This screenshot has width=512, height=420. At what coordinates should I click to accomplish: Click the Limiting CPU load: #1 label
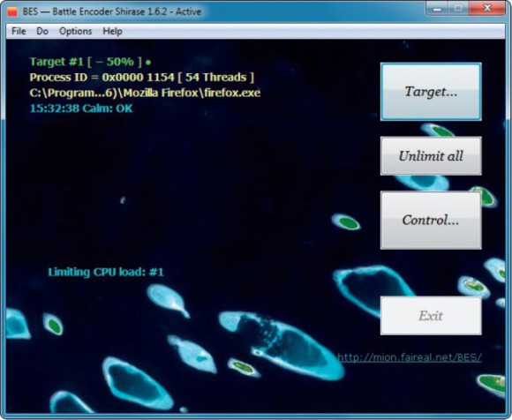coord(106,272)
